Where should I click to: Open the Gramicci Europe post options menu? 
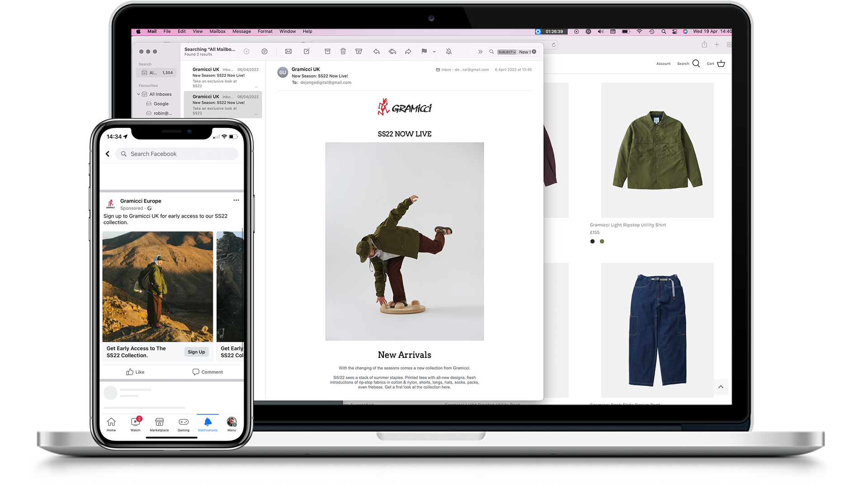(236, 200)
